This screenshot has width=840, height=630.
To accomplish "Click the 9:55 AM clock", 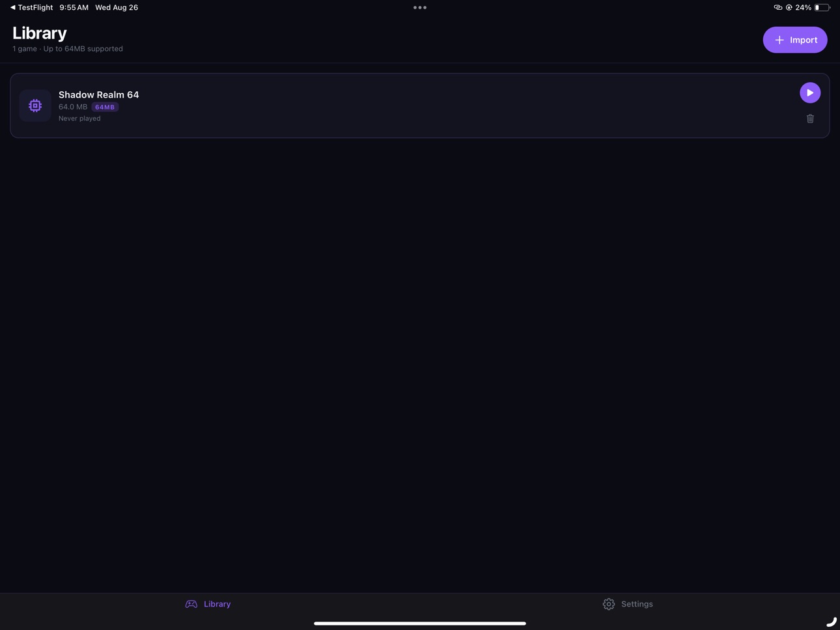I will 74,7.
